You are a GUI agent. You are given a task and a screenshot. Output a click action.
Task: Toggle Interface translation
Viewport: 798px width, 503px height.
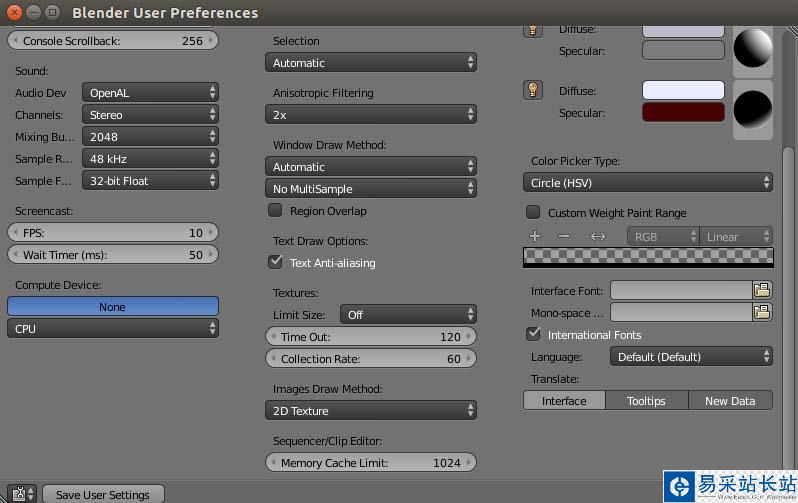coord(564,401)
